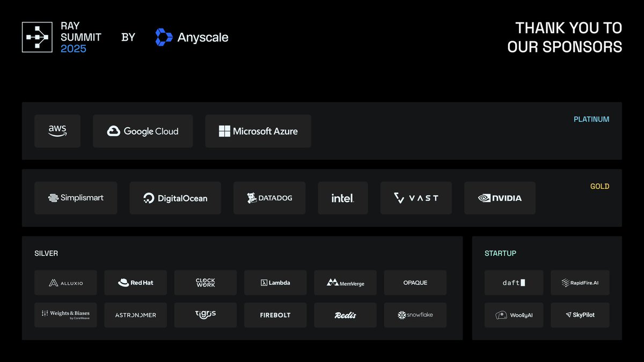Open the NVIDIA sponsor tile

[500, 198]
